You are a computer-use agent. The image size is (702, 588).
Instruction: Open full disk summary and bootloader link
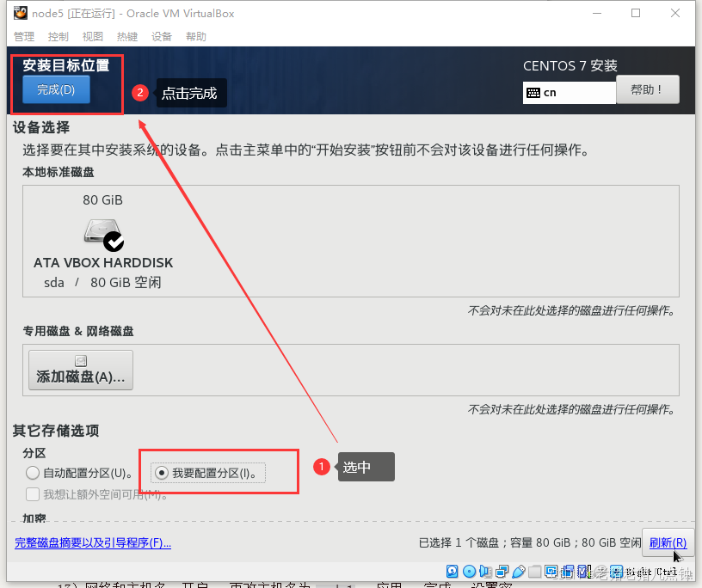tap(93, 542)
